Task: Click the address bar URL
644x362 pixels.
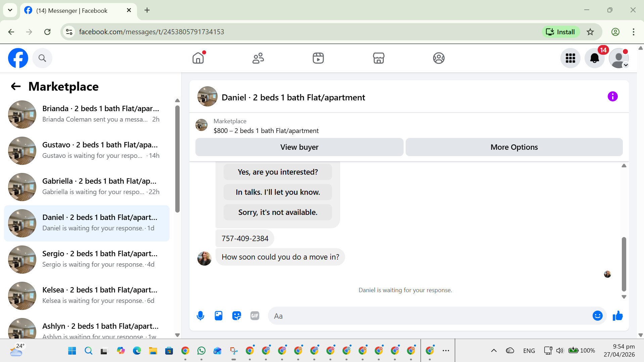Action: [x=151, y=32]
